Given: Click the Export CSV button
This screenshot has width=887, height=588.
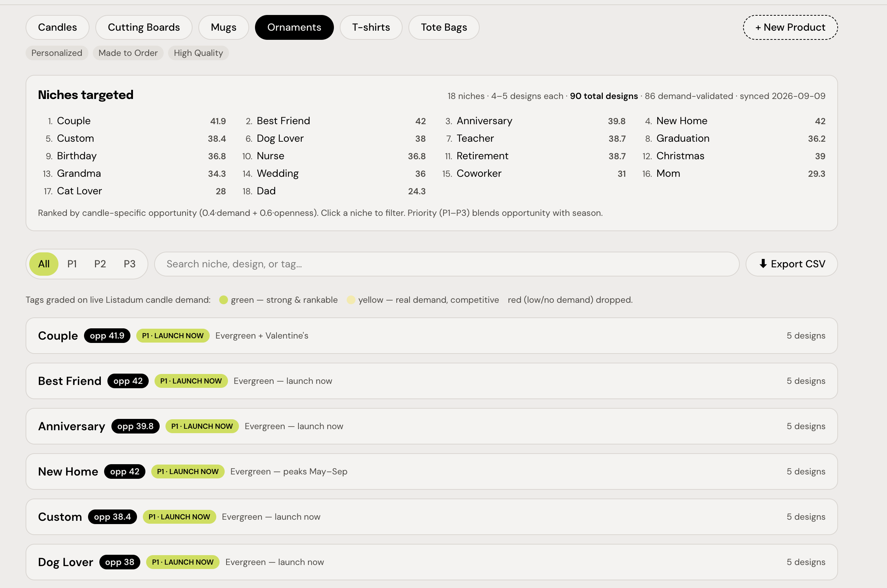Looking at the screenshot, I should (x=791, y=264).
